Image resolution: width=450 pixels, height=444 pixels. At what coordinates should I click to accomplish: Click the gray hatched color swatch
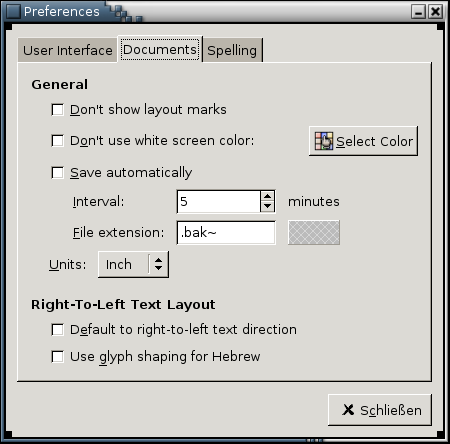314,232
